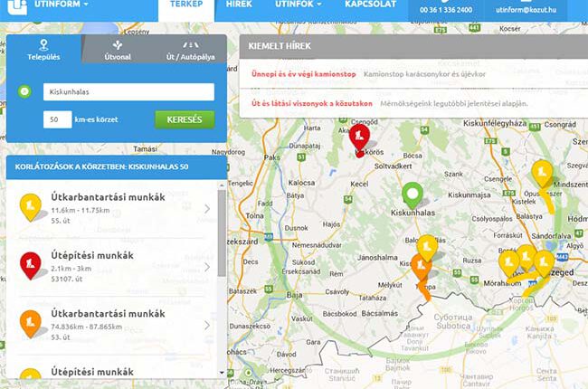Click the 50 km radius input field
588x389 pixels.
click(x=57, y=119)
